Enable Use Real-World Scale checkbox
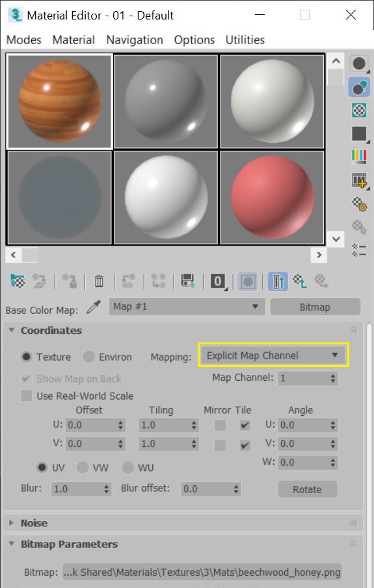This screenshot has height=588, width=374. point(26,396)
